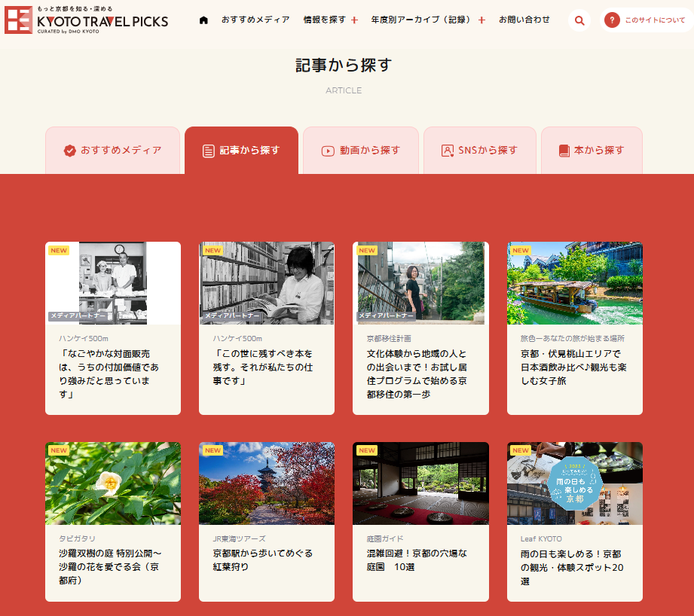
Task: Open the 伏見桃山 boat photo thumbnail
Action: pos(574,283)
